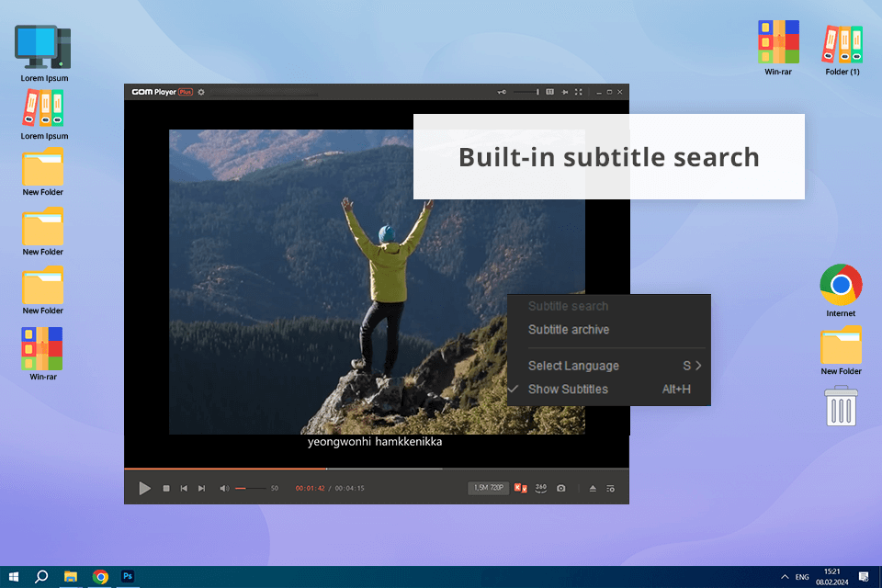The height and width of the screenshot is (588, 882).
Task: Select the New Folder icon under Internet
Action: point(841,350)
